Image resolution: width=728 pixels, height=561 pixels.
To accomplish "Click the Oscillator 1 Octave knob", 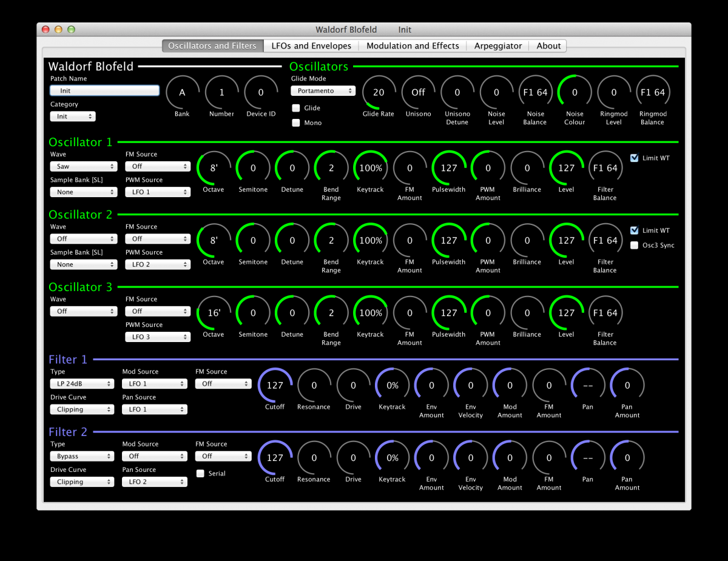I will (x=214, y=168).
